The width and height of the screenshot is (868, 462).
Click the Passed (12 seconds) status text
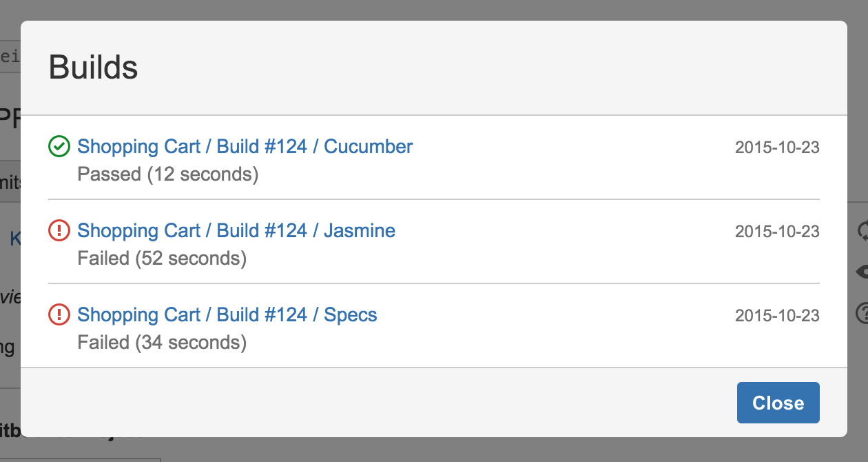pos(167,174)
